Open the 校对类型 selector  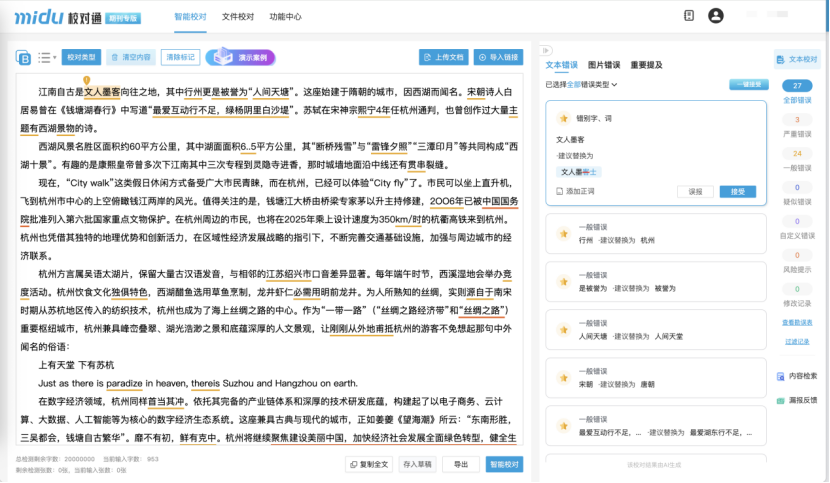[x=81, y=58]
